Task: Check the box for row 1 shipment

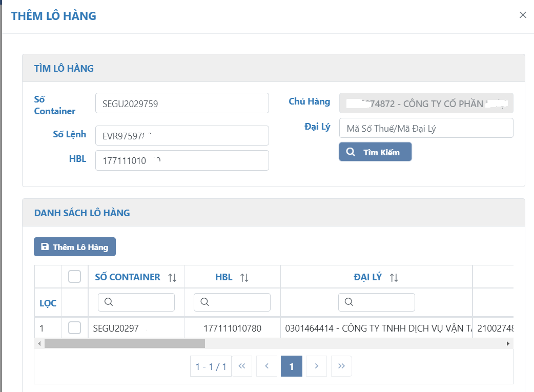Action: (75, 328)
